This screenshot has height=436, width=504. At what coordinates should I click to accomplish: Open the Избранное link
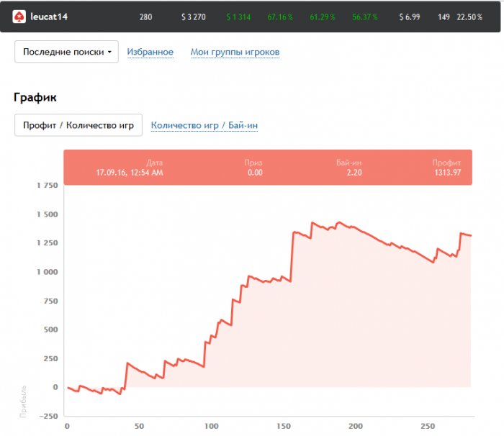(150, 53)
